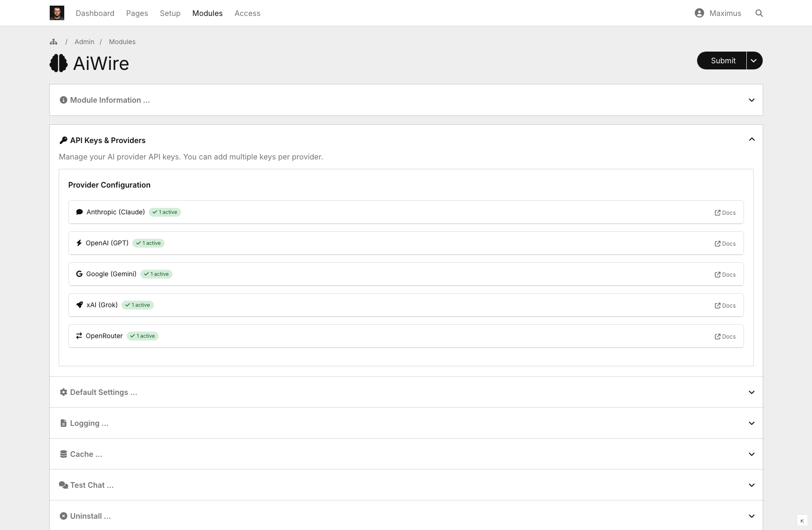
Task: Open the Google (Gemini) Docs link
Action: tap(725, 274)
